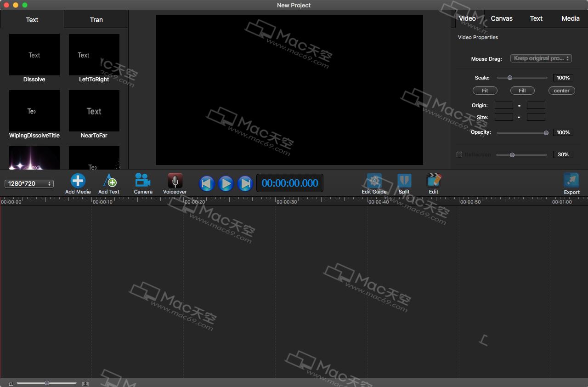Viewport: 588px width, 387px height.
Task: Select the Add Text tool
Action: (x=108, y=180)
